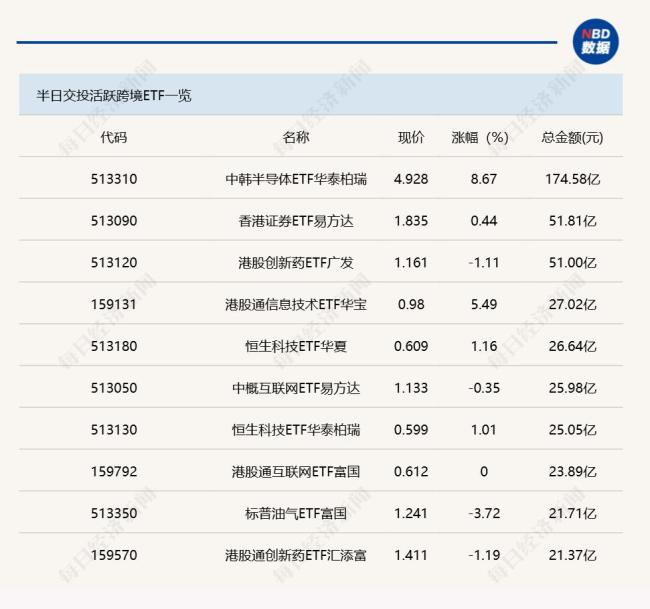650x609 pixels.
Task: Click price value 1.161
Action: 411,263
